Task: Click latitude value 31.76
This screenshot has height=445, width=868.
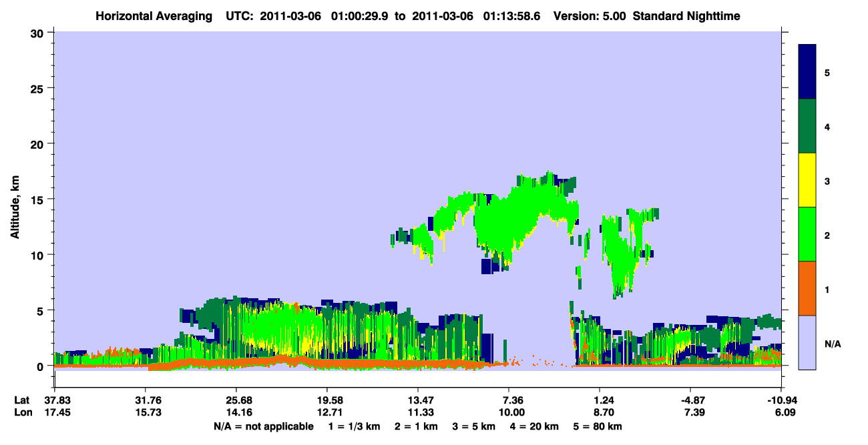Action: (145, 400)
